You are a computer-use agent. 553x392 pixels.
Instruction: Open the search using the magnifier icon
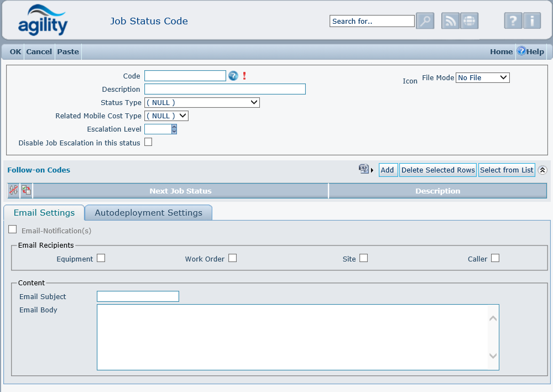(425, 20)
